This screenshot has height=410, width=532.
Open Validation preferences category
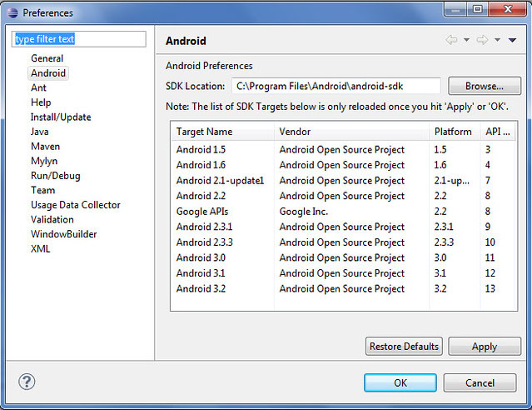point(52,219)
